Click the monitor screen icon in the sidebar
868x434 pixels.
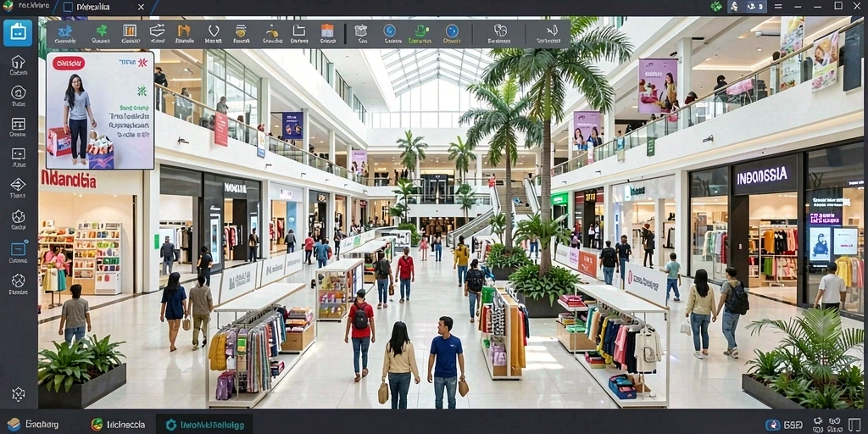19,154
